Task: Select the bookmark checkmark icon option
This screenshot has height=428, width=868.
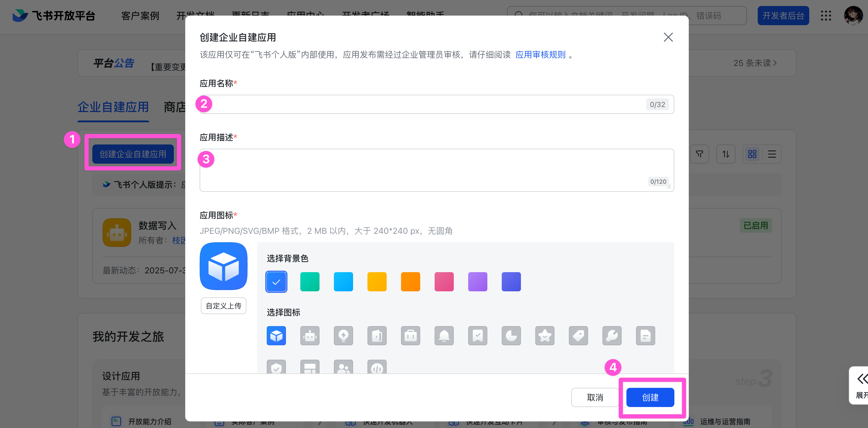Action: [x=478, y=335]
